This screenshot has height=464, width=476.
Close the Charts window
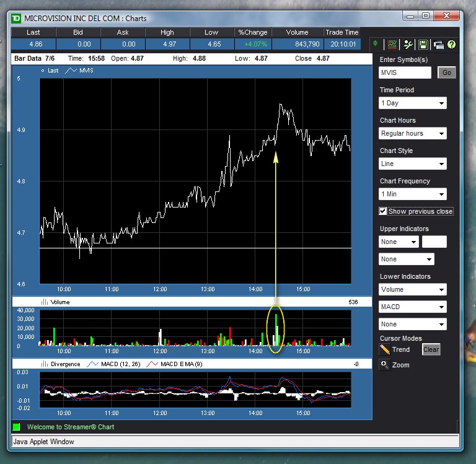point(446,15)
